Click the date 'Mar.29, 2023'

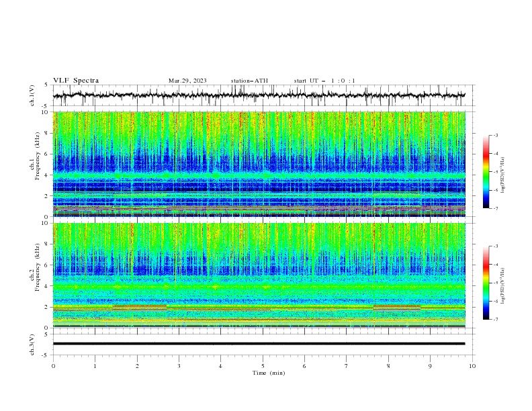tap(187, 81)
